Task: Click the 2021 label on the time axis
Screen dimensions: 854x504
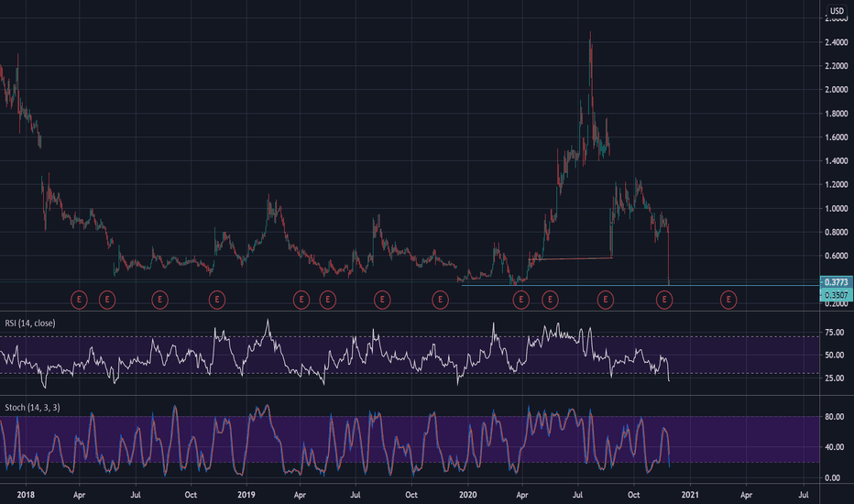Action: (x=690, y=495)
